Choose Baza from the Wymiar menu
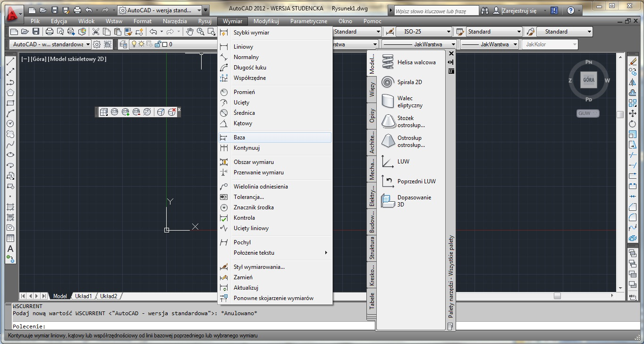The image size is (644, 344). click(x=275, y=137)
